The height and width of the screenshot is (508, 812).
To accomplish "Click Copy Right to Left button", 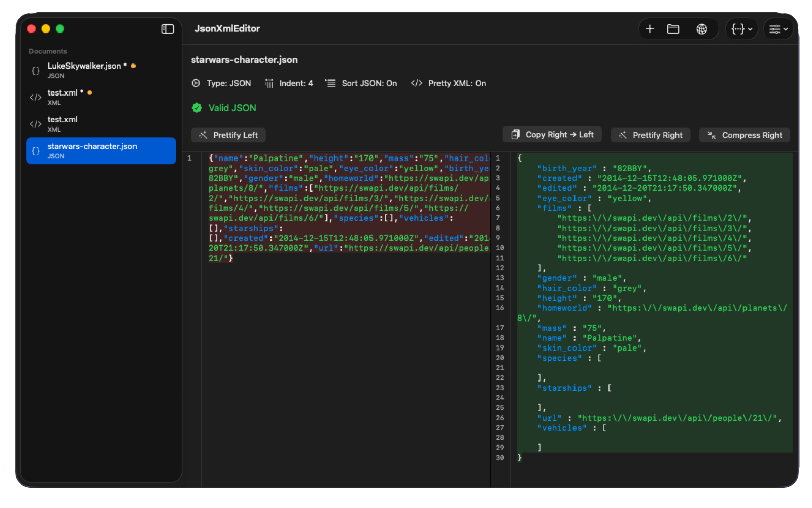I will point(552,134).
